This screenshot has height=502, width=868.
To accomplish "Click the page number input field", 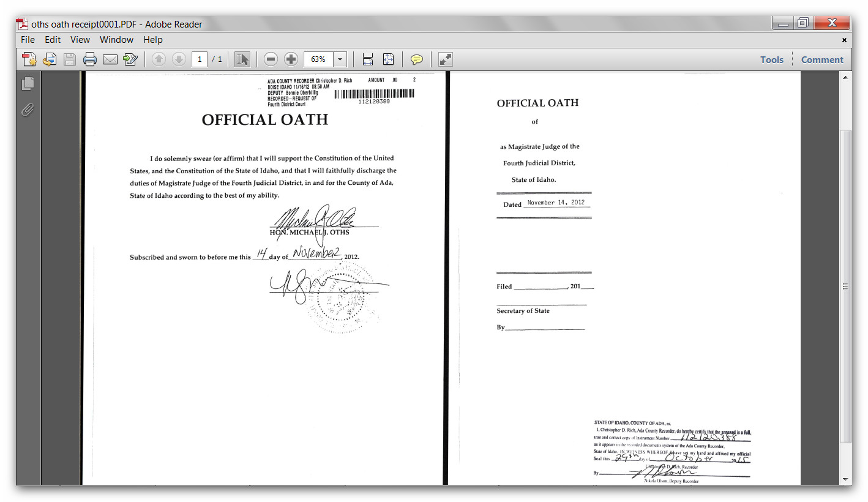I will pyautogui.click(x=199, y=59).
